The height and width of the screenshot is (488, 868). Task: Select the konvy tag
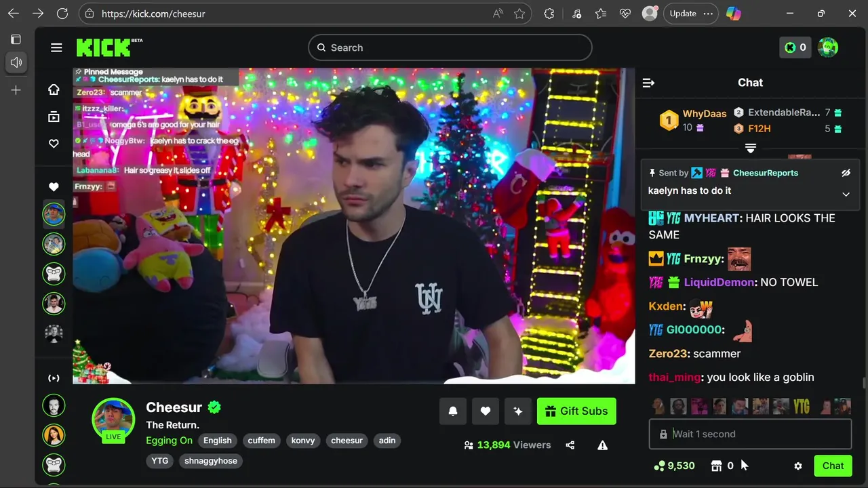303,441
